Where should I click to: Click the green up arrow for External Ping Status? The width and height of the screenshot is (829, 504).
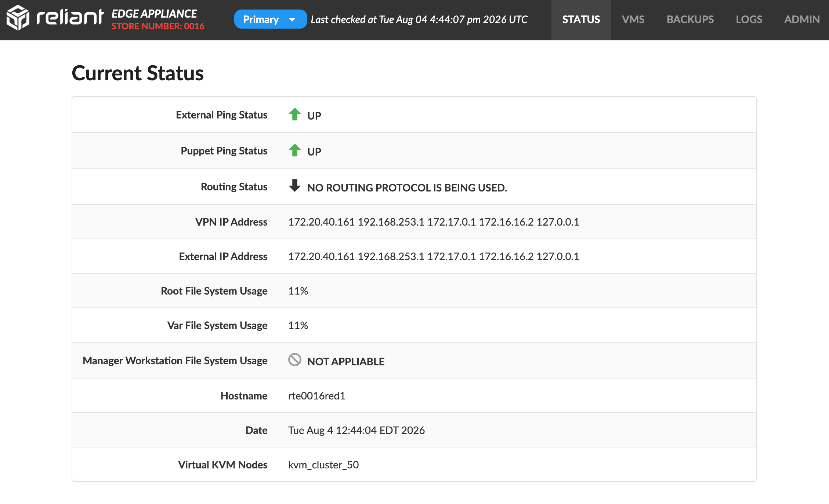(x=294, y=114)
